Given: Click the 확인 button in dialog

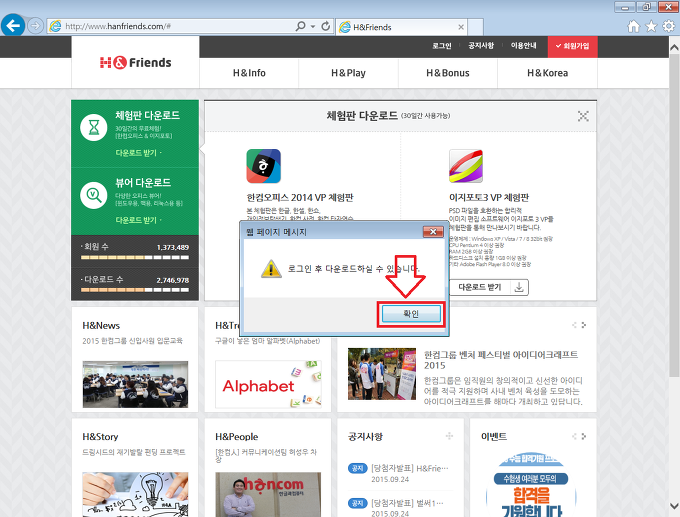Looking at the screenshot, I should click(411, 314).
